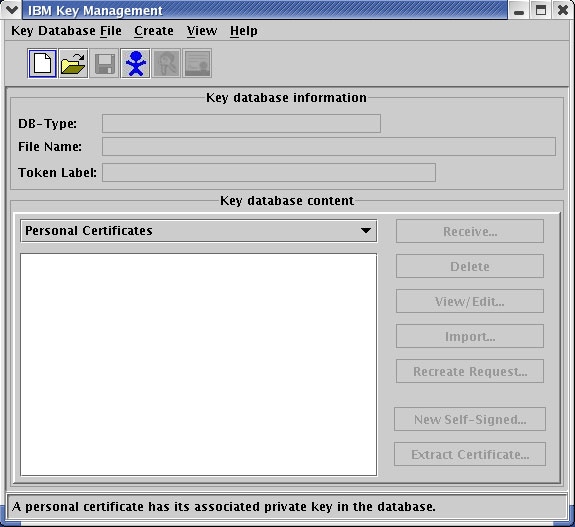Open the Key Database File menu
This screenshot has width=575, height=527.
[66, 31]
